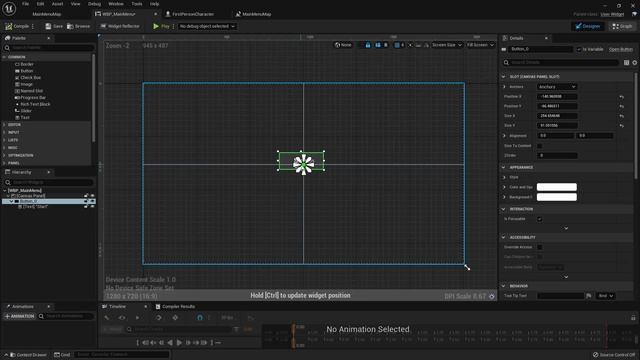Open the Anchors dropdown in Details
The width and height of the screenshot is (640, 360).
557,87
